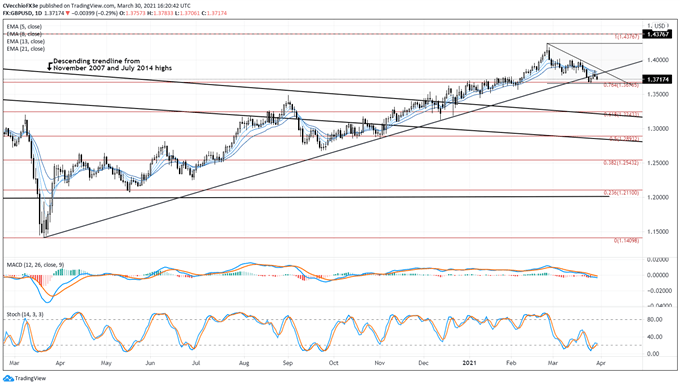
Task: Click the 0.236(1.21100) Fibonacci level label
Action: coord(621,193)
